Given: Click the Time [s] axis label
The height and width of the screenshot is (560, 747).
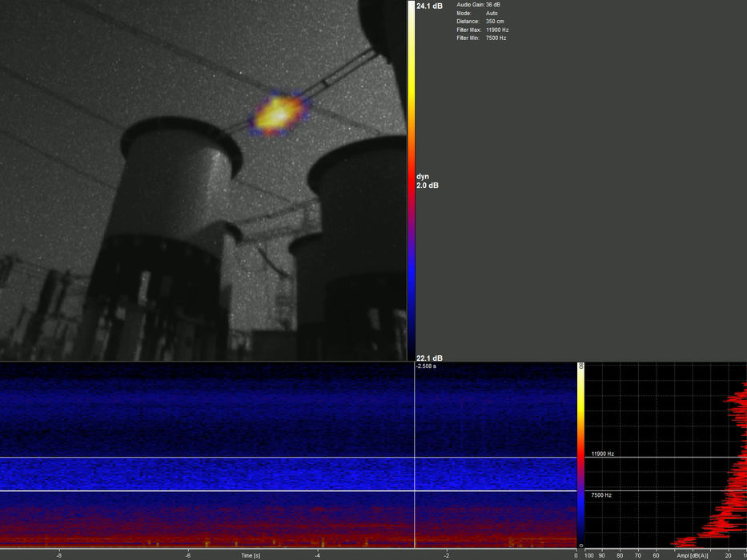Looking at the screenshot, I should click(x=251, y=556).
